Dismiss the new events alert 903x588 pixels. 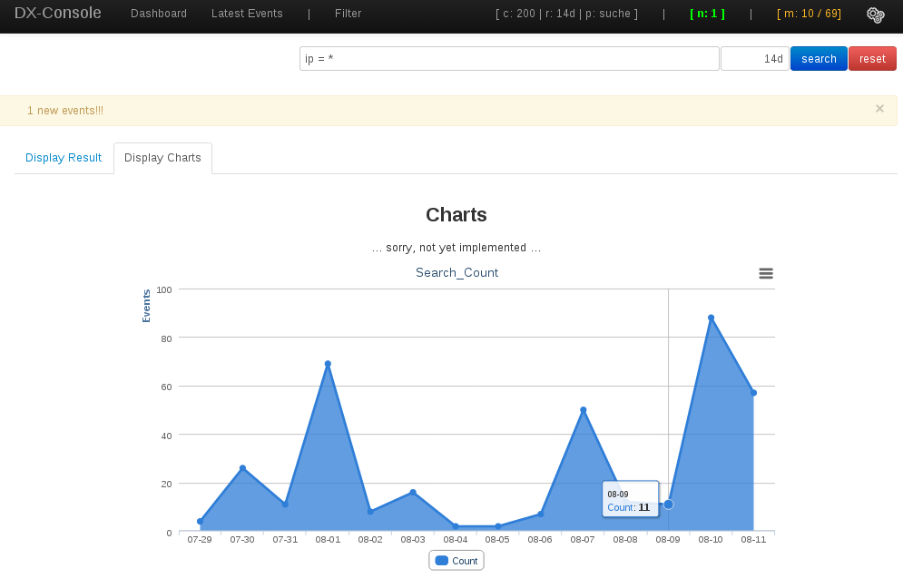879,108
